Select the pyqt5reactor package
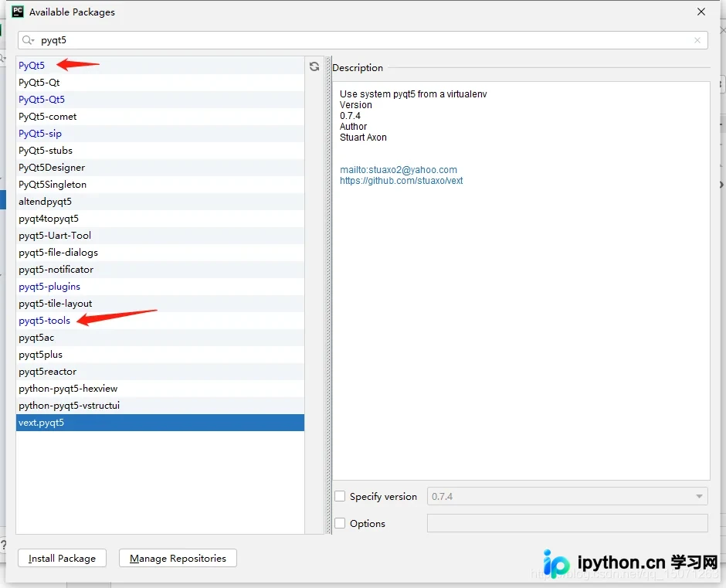This screenshot has height=588, width=726. pos(160,372)
